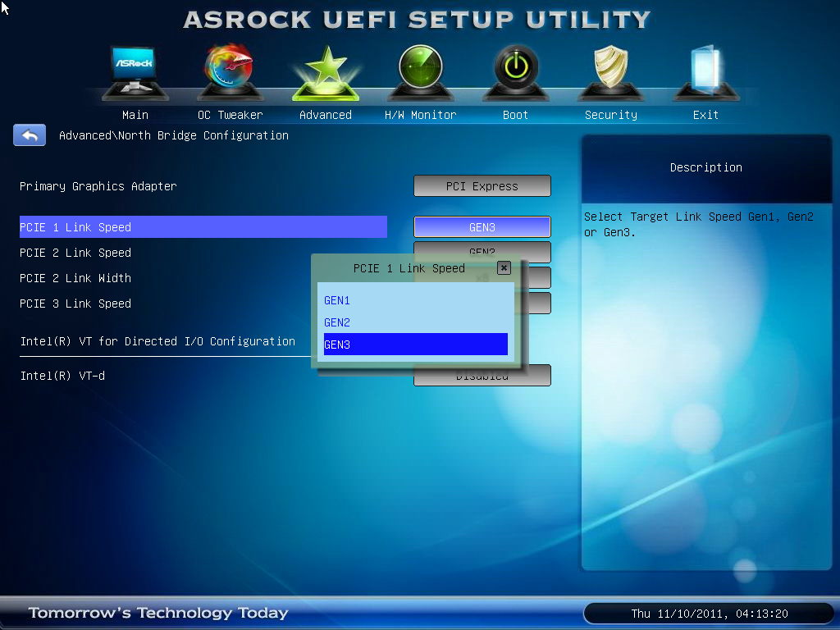Switch to the Security tab label
Image resolution: width=840 pixels, height=630 pixels.
(610, 115)
